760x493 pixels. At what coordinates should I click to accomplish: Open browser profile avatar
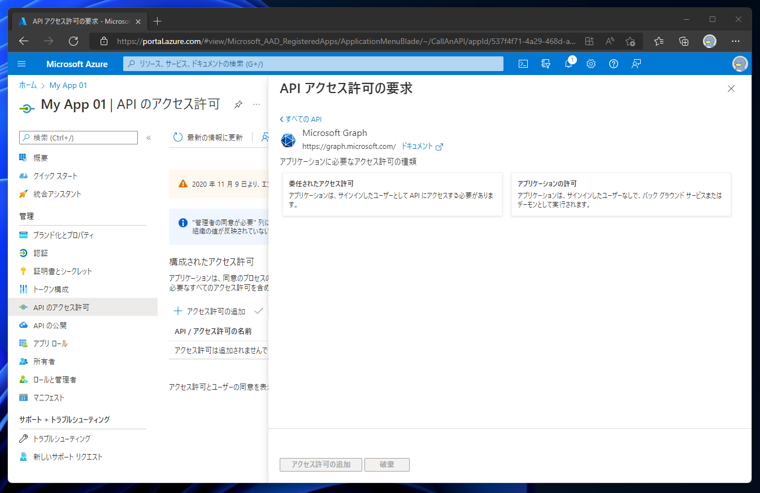click(710, 41)
